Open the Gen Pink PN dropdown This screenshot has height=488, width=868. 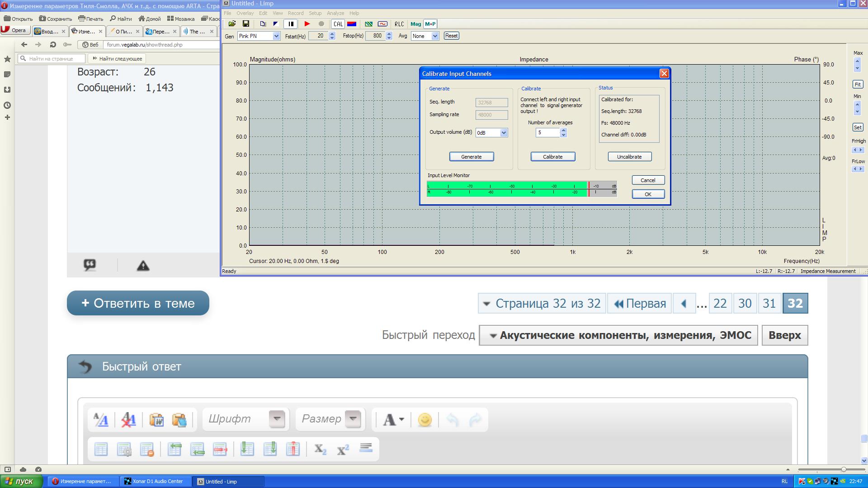[x=276, y=36]
